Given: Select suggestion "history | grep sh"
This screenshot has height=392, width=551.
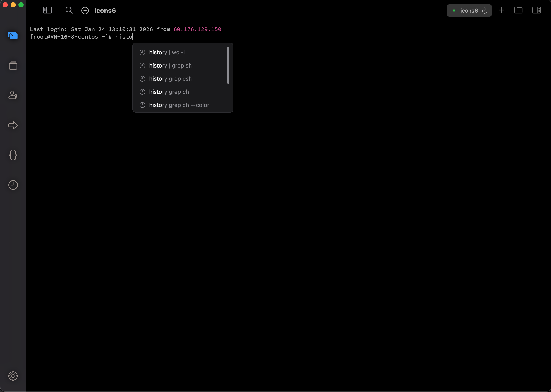Looking at the screenshot, I should click(x=170, y=66).
